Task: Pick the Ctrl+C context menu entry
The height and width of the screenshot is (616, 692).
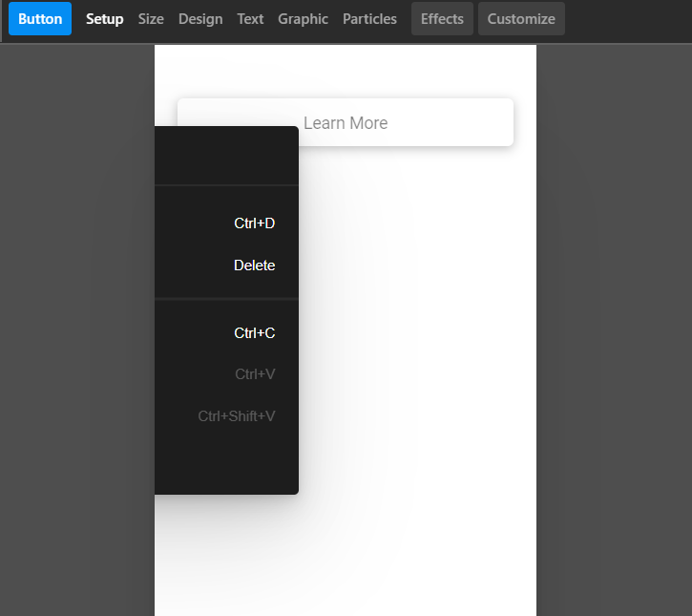Action: (227, 333)
